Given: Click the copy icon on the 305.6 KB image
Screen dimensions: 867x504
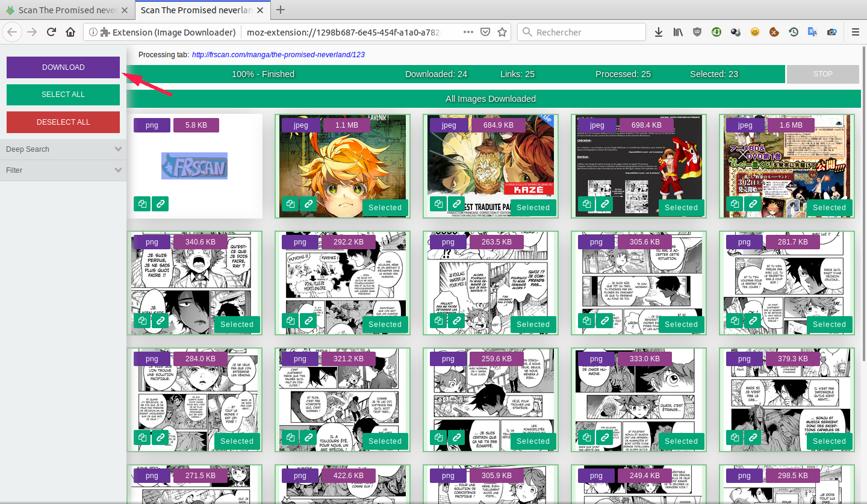Looking at the screenshot, I should pos(586,321).
